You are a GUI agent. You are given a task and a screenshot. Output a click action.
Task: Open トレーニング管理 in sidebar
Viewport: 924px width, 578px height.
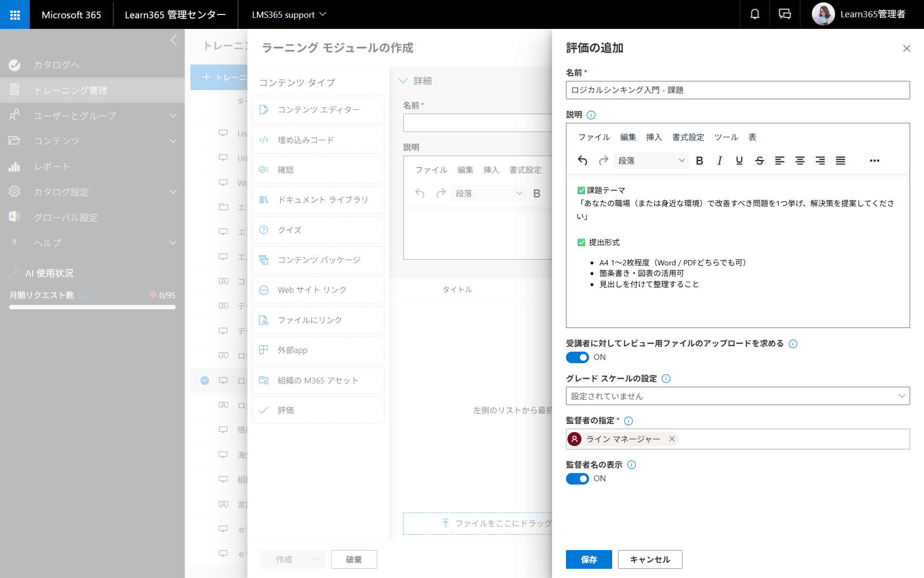point(92,90)
